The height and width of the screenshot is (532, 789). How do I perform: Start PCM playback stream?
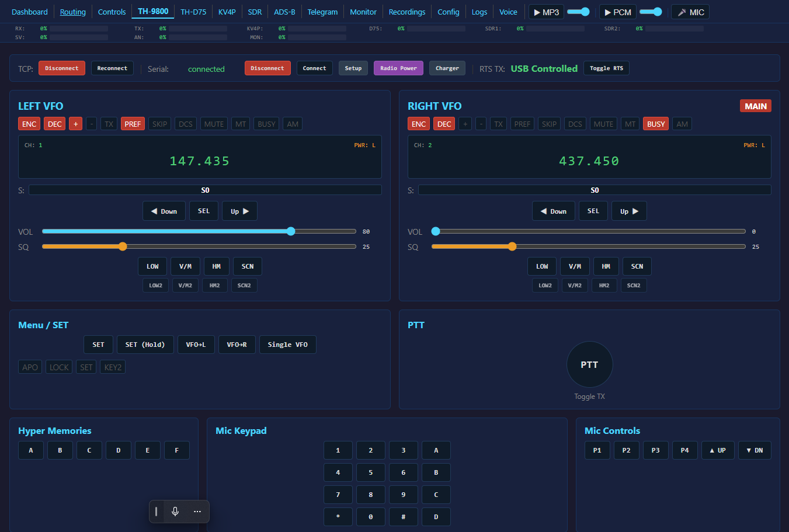tap(617, 12)
